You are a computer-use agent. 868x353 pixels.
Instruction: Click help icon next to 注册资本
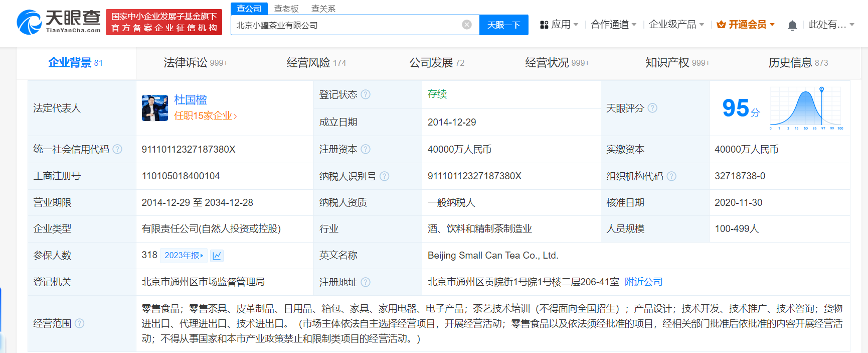point(366,149)
